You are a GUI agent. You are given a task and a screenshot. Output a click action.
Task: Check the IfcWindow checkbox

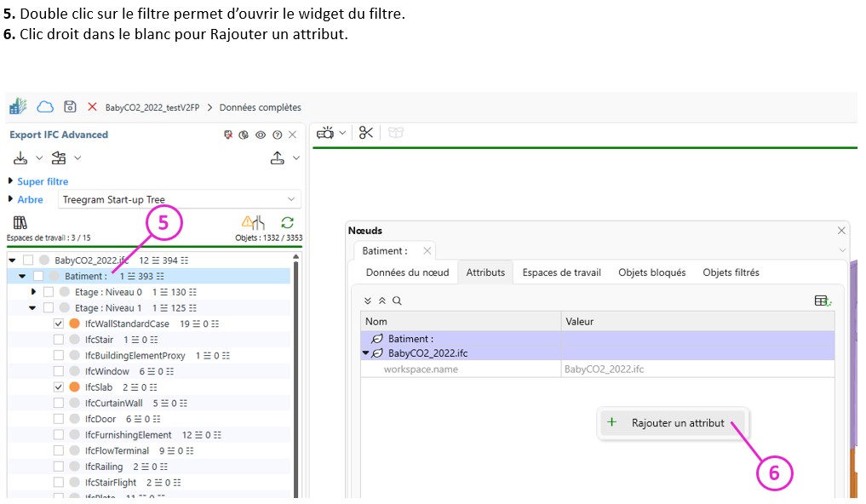(59, 371)
